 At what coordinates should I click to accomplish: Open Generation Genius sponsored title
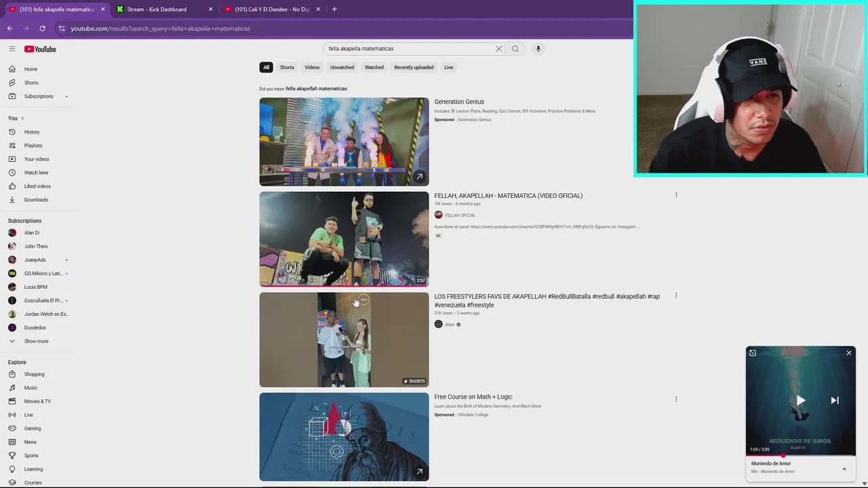pos(459,102)
